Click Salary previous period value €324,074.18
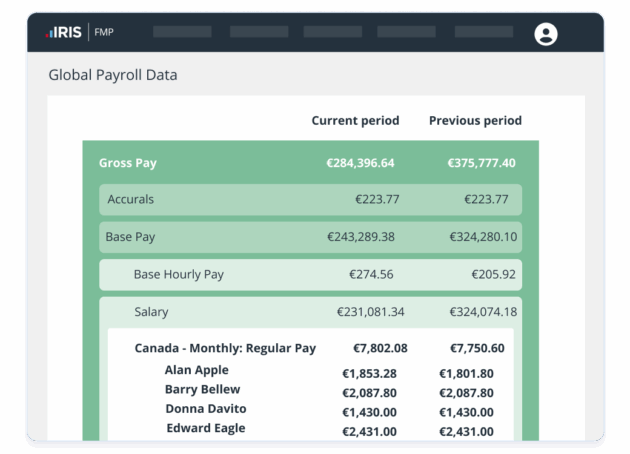 pyautogui.click(x=483, y=312)
